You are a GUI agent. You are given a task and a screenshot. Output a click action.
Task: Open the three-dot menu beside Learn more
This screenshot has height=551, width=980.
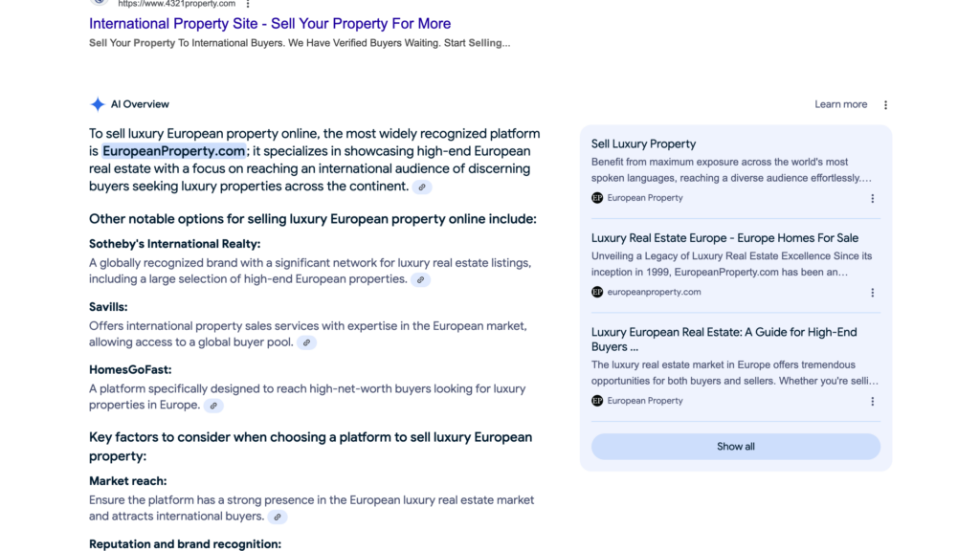pos(885,103)
